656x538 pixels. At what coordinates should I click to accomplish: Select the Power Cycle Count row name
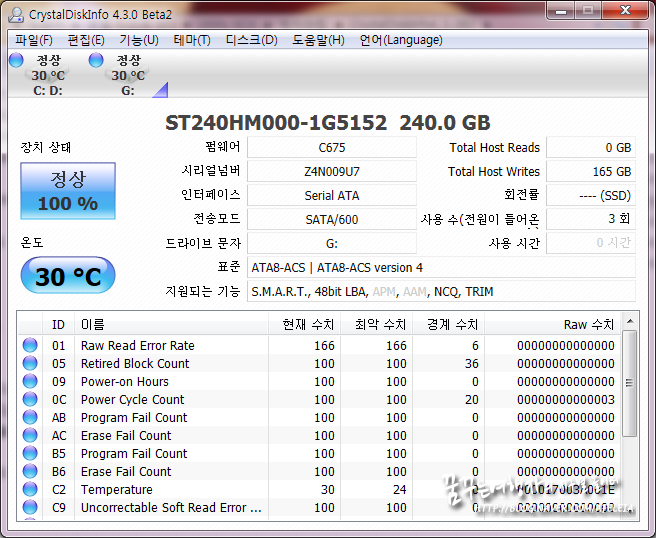click(x=132, y=400)
